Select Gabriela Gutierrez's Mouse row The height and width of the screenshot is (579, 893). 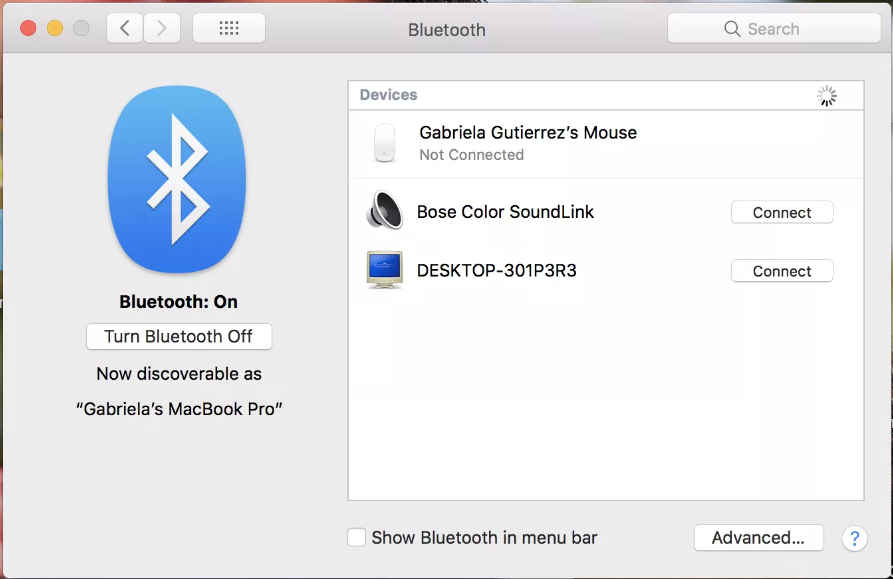(606, 143)
